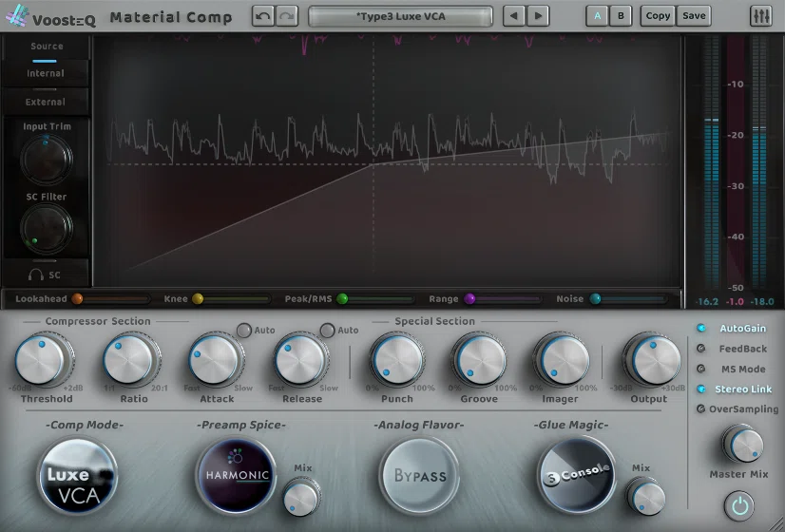Click the threshold point on compression curve

(x=373, y=164)
